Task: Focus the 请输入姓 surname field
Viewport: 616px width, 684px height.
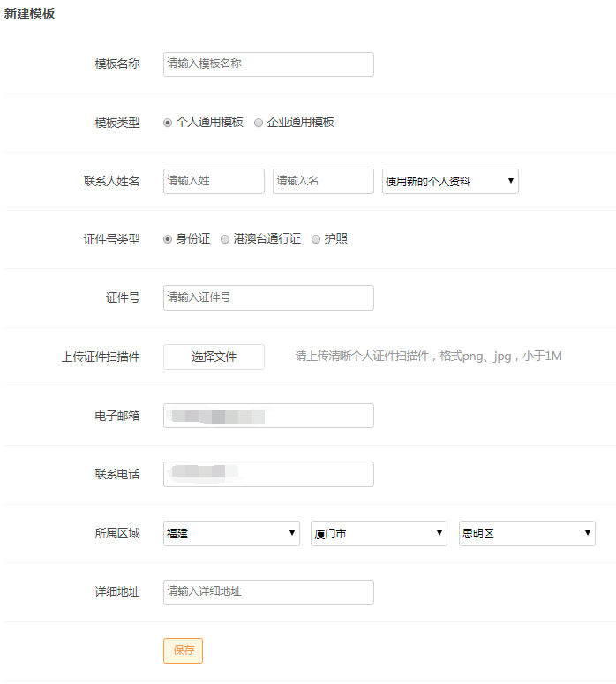Action: coord(214,181)
